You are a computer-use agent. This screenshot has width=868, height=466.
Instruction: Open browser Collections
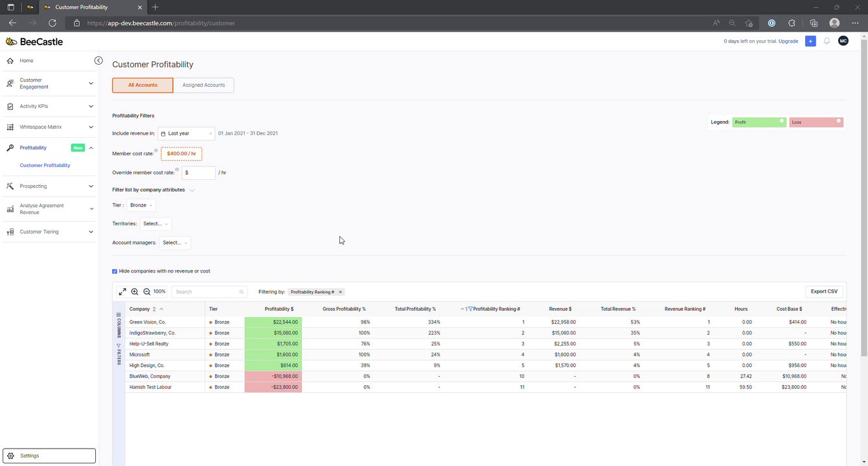click(814, 23)
